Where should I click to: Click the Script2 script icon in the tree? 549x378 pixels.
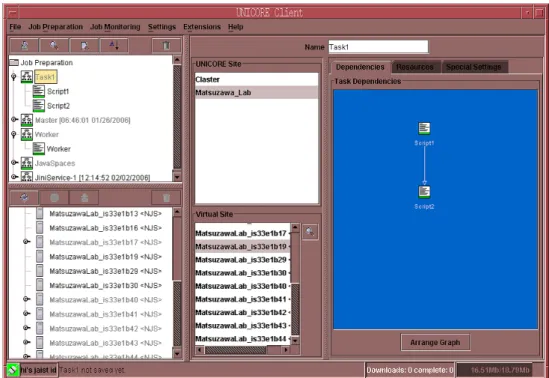39,105
